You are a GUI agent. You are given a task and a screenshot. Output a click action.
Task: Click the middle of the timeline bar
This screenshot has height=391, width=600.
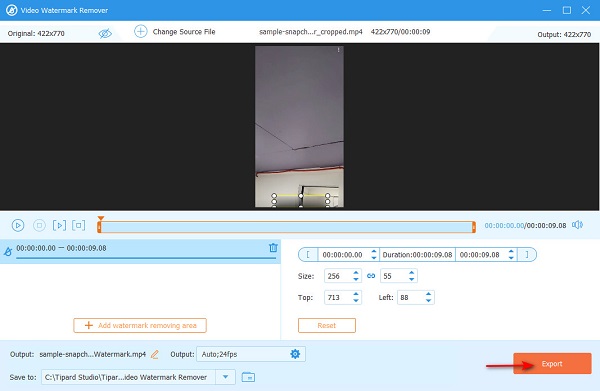tap(286, 227)
